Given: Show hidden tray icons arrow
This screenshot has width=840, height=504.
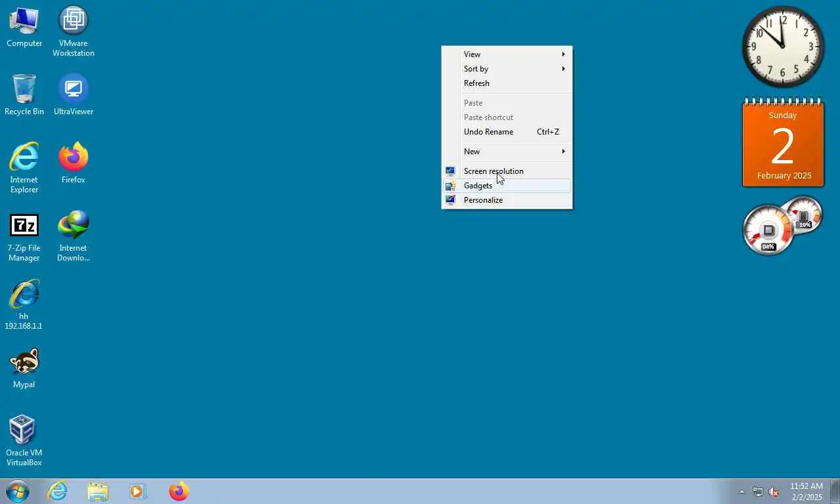Looking at the screenshot, I should [742, 492].
